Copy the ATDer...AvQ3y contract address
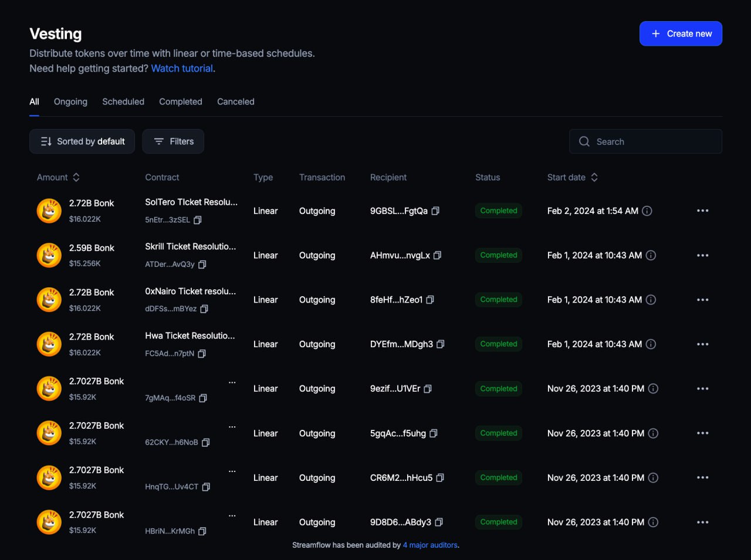The image size is (751, 560). point(202,264)
